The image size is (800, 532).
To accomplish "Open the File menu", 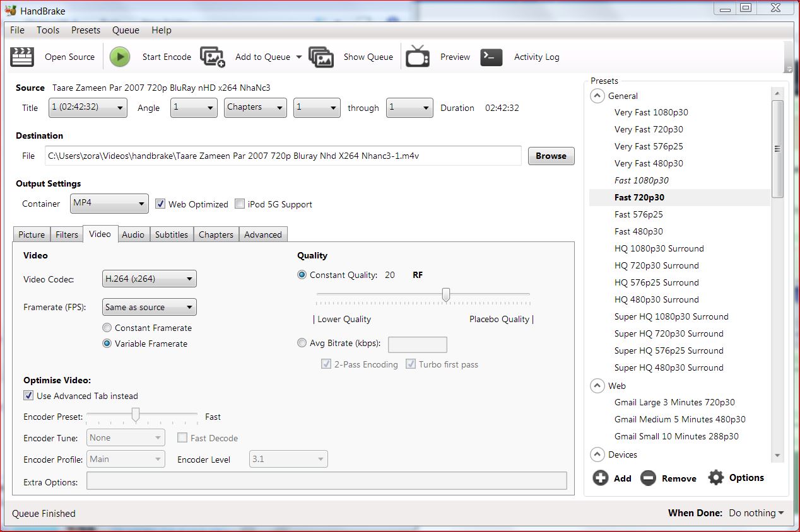I will point(18,30).
